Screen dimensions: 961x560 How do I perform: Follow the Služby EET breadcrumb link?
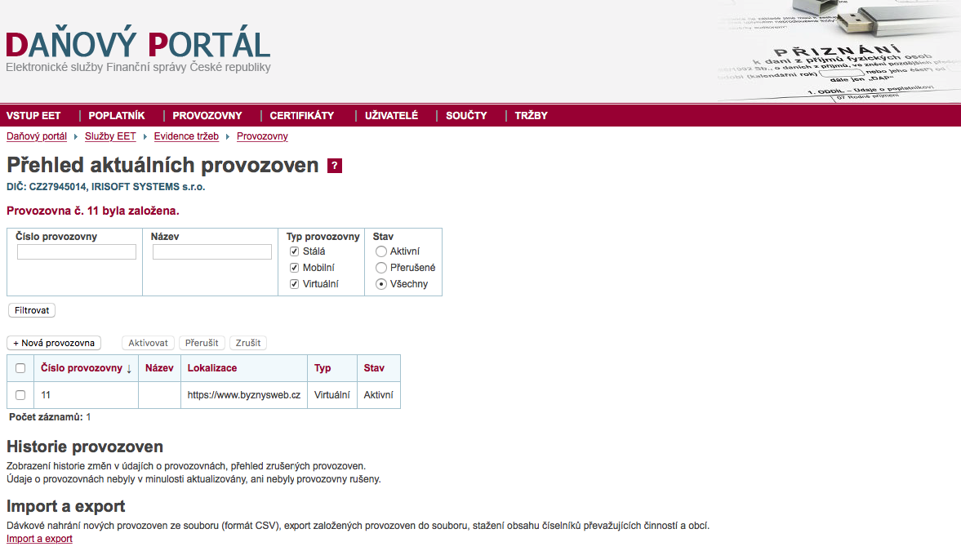[110, 136]
